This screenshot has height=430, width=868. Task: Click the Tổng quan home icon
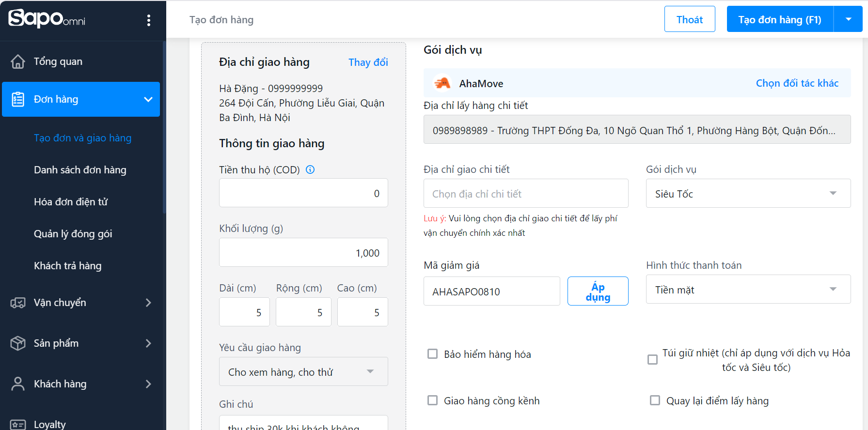(18, 61)
